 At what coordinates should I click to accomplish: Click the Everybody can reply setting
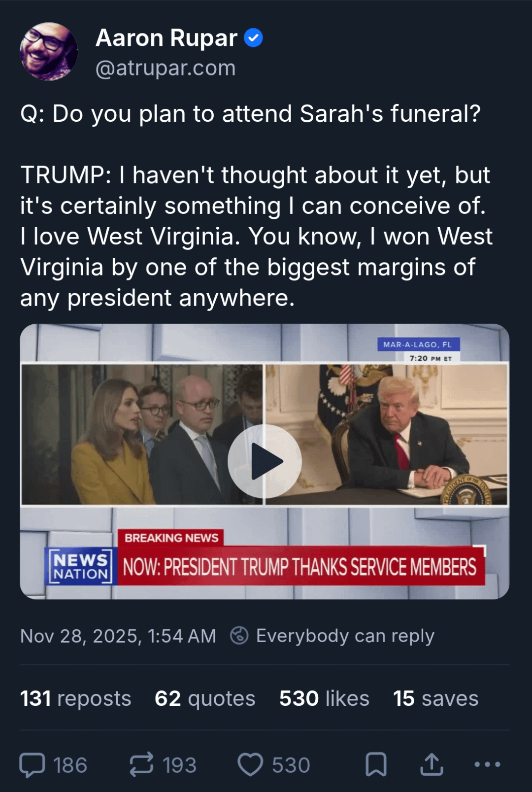pyautogui.click(x=345, y=636)
